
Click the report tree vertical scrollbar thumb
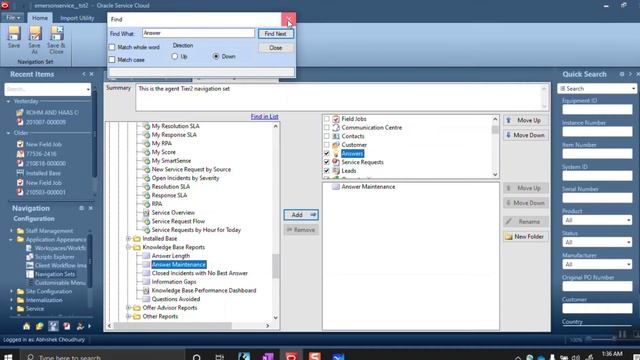pos(276,266)
